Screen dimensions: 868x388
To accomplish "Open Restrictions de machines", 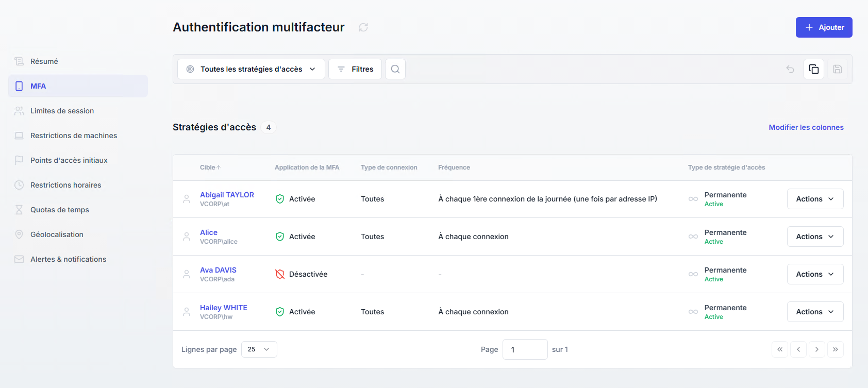I will coord(78,136).
